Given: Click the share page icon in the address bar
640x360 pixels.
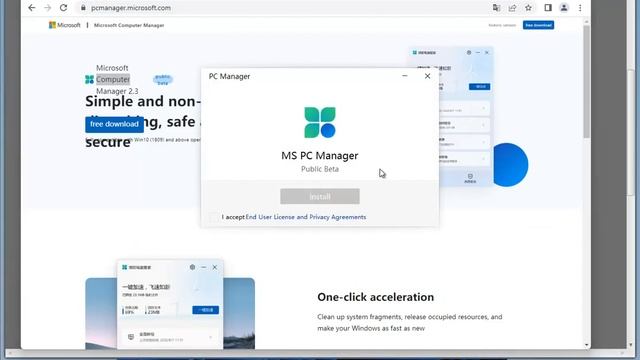Looking at the screenshot, I should pyautogui.click(x=512, y=8).
